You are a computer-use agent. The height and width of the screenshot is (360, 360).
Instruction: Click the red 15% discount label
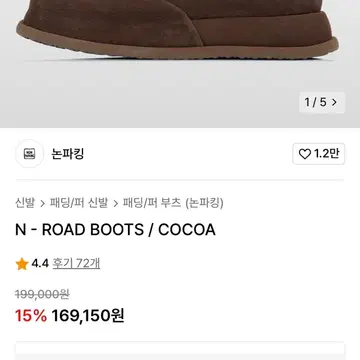click(x=31, y=316)
